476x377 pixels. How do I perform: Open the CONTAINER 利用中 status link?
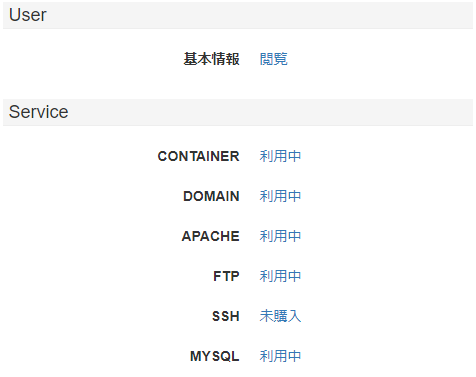point(280,156)
